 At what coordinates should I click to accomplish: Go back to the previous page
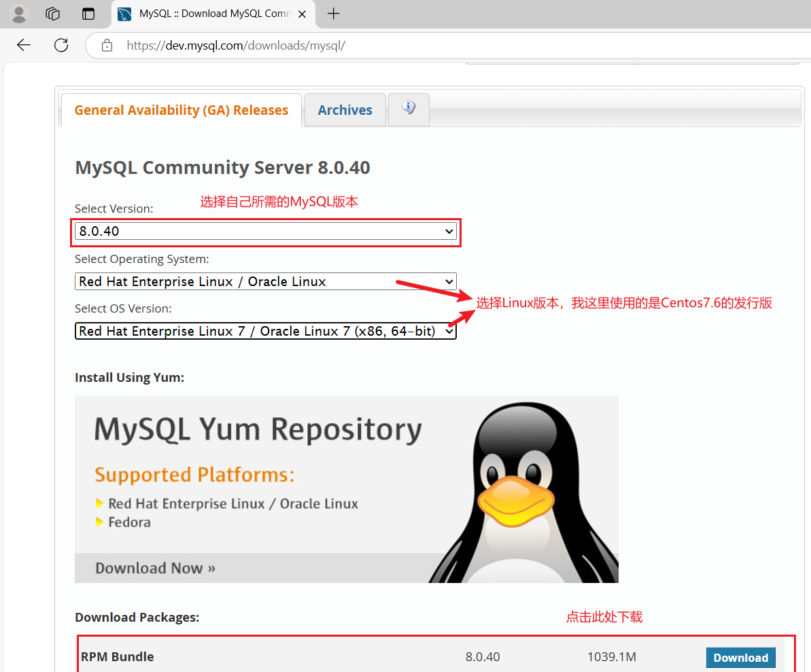(24, 46)
